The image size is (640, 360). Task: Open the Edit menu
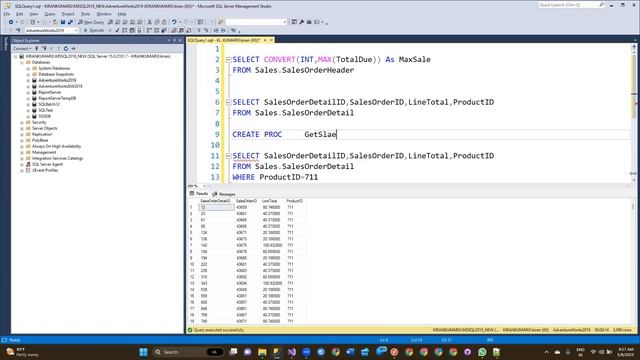20,14
